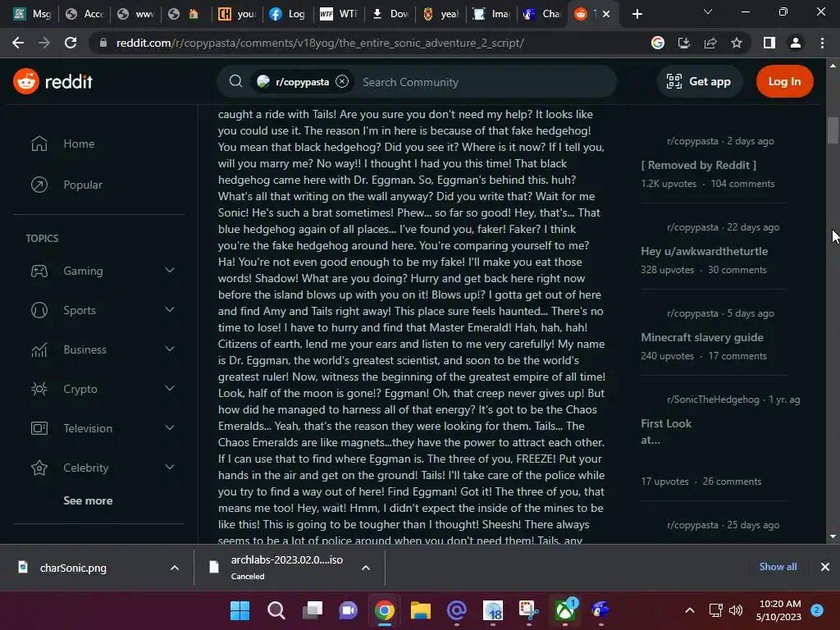The image size is (840, 630).
Task: Toggle the browser side panel icon
Action: (769, 43)
